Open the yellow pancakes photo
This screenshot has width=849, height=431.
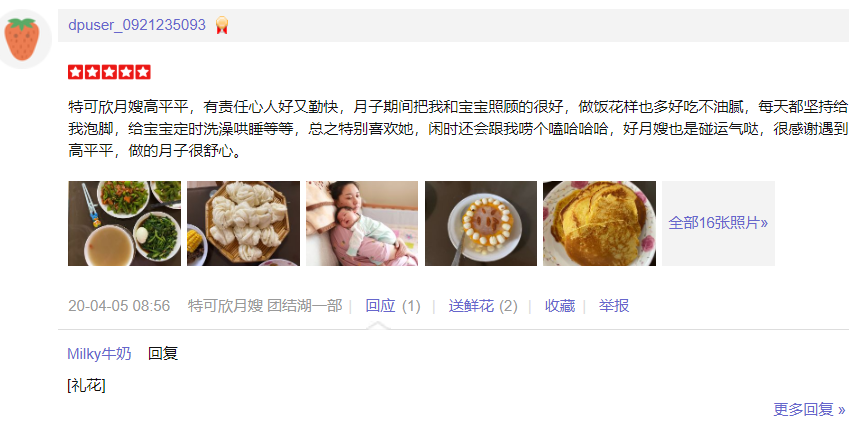[x=599, y=224]
